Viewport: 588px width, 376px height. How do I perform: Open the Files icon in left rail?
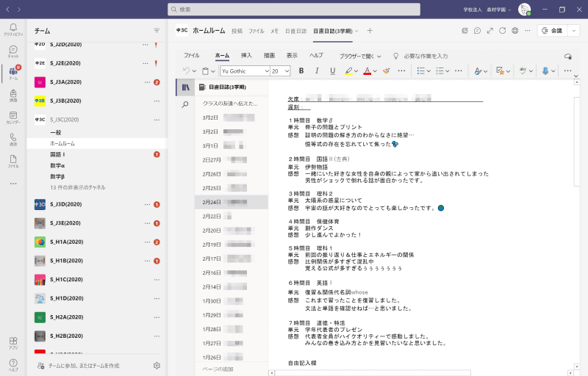pyautogui.click(x=13, y=162)
